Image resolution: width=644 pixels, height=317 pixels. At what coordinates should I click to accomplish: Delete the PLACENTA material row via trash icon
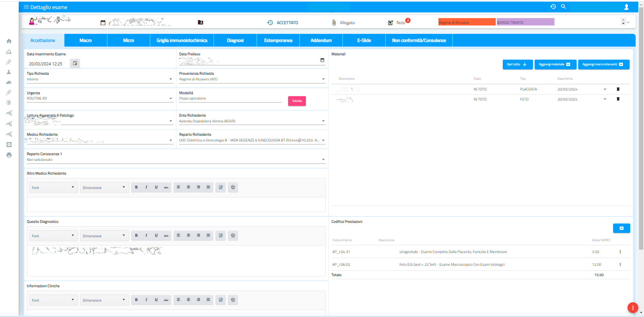pos(618,89)
